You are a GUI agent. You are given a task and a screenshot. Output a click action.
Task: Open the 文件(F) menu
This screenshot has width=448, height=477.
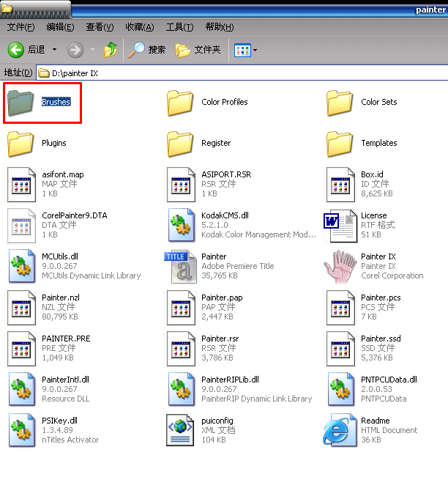point(20,27)
